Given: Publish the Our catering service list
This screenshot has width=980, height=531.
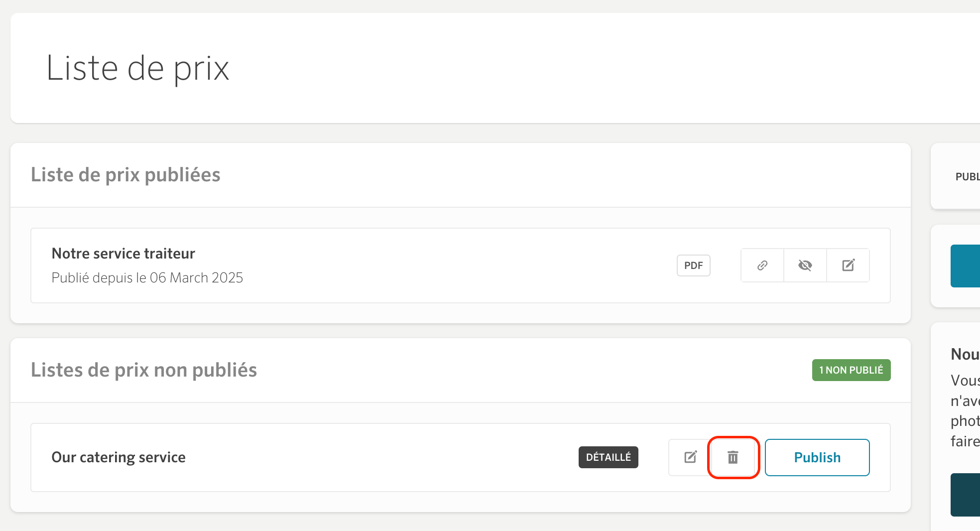Looking at the screenshot, I should point(817,457).
